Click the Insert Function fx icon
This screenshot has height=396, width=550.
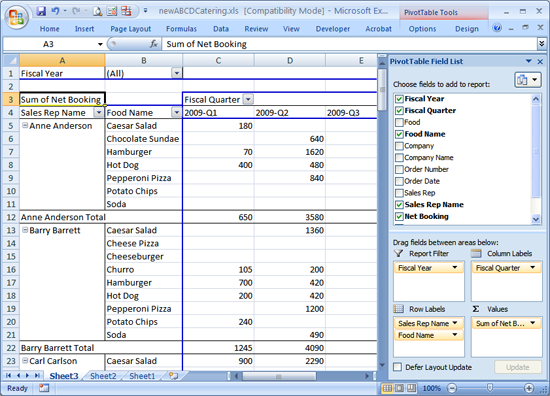[x=153, y=44]
